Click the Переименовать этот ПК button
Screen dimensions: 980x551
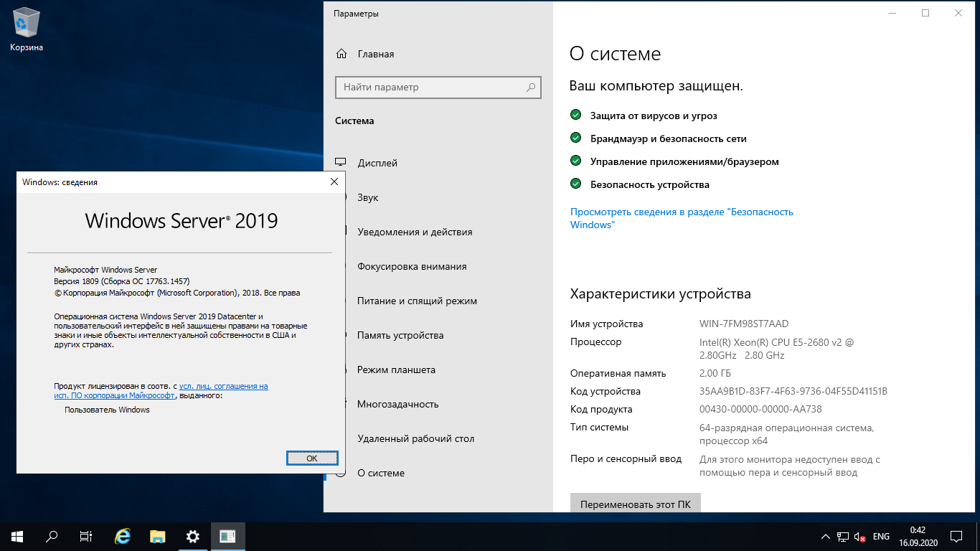pos(636,504)
